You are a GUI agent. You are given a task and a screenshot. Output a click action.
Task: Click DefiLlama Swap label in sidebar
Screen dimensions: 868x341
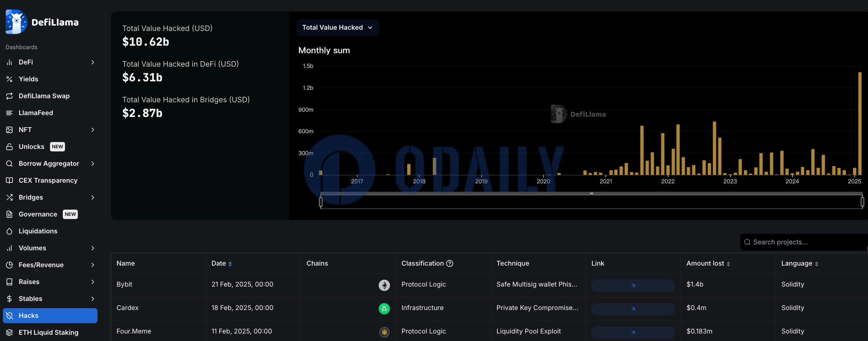pos(44,96)
